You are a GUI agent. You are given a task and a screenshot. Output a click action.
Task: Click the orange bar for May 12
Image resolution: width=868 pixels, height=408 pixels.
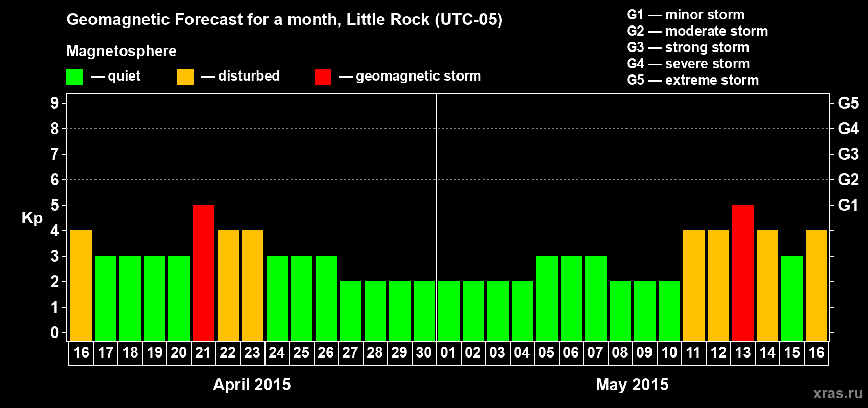pos(718,285)
